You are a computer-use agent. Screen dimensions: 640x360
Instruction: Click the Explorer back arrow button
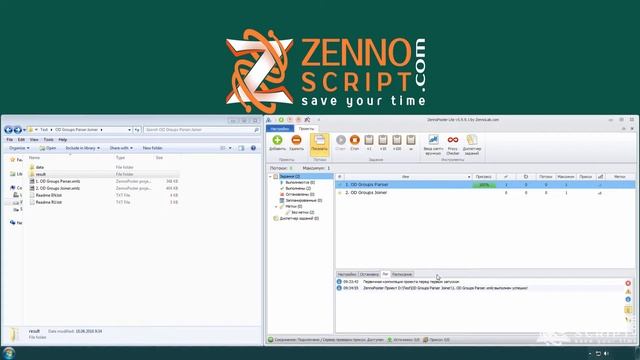(8, 130)
